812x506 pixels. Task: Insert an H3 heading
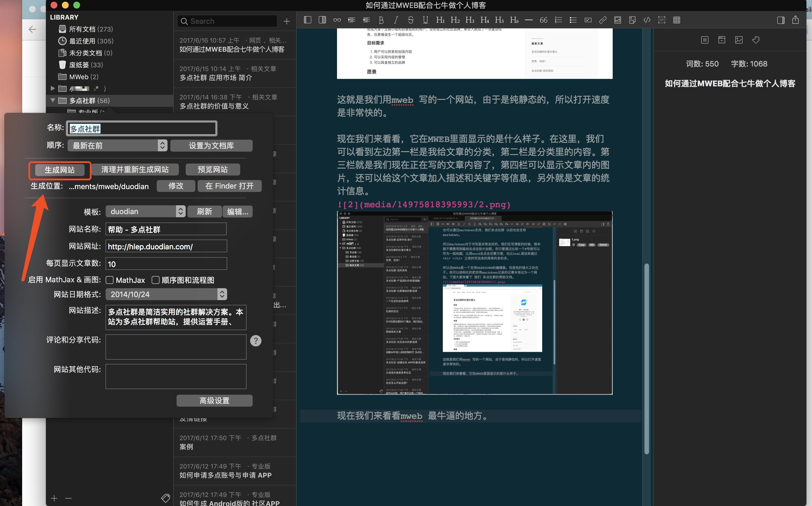coord(470,20)
